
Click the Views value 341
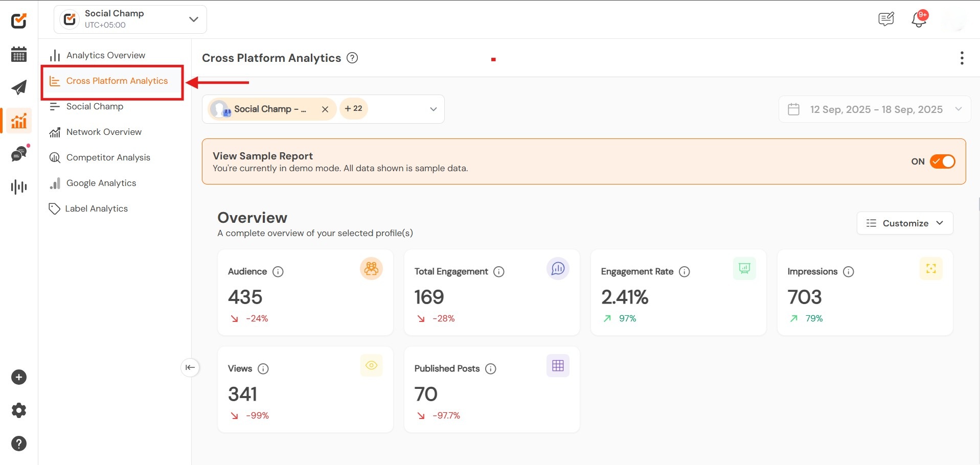click(243, 394)
